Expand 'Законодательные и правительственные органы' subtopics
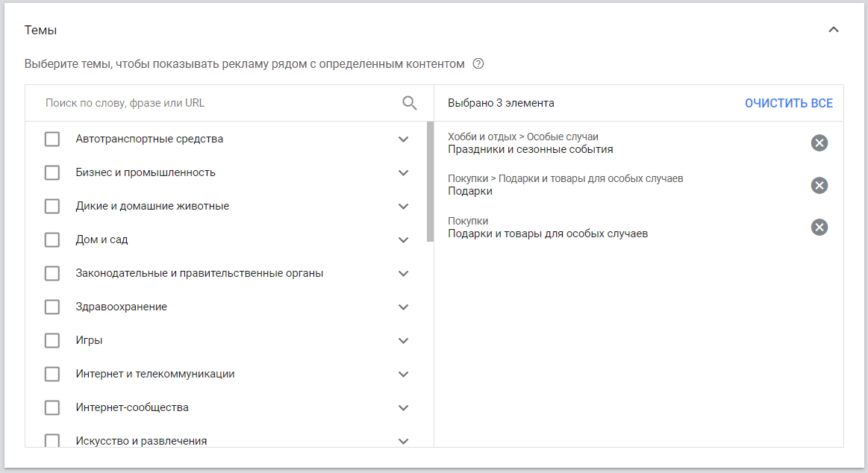The image size is (868, 473). [404, 274]
